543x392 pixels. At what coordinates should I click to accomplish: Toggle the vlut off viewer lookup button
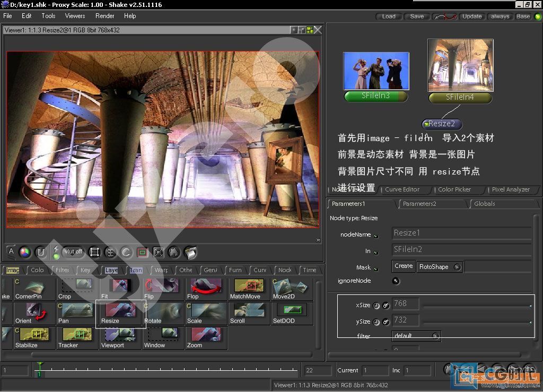pos(72,252)
